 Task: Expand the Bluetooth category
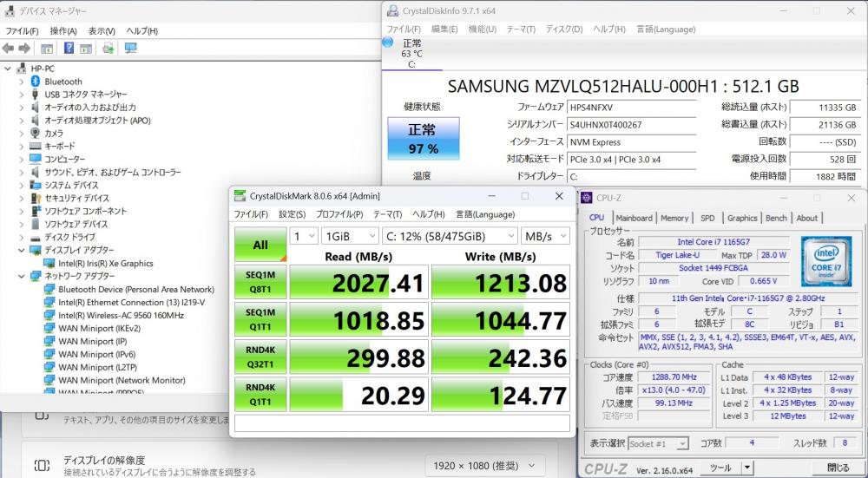pos(21,82)
